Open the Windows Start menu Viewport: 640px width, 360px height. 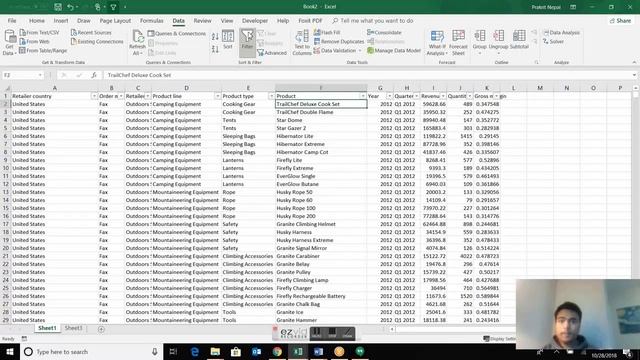10,351
